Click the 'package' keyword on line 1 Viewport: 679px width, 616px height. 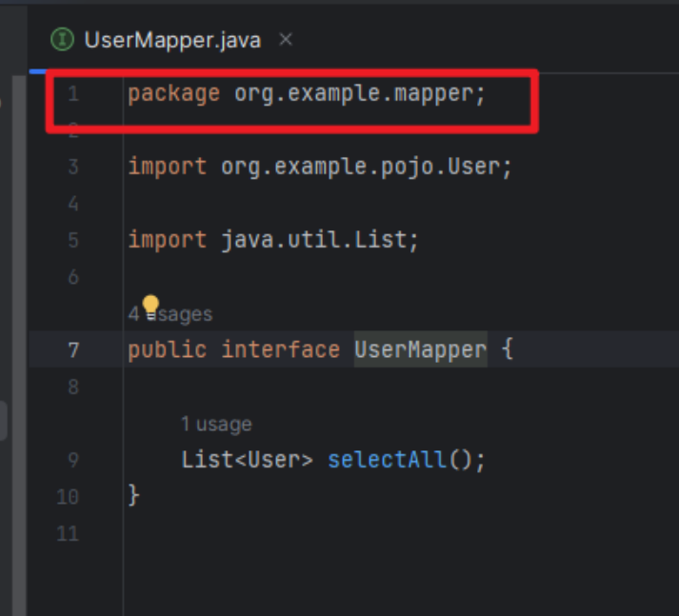pos(173,94)
